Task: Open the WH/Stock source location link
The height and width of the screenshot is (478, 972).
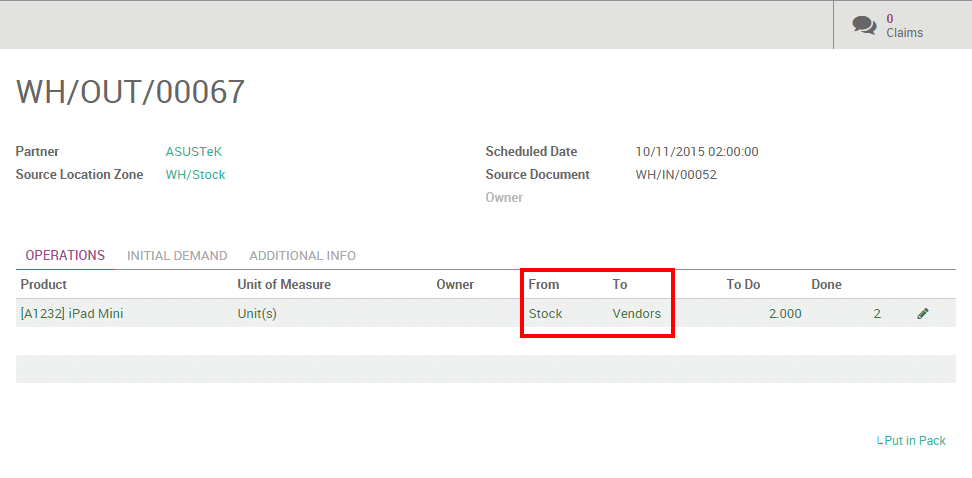Action: (195, 175)
